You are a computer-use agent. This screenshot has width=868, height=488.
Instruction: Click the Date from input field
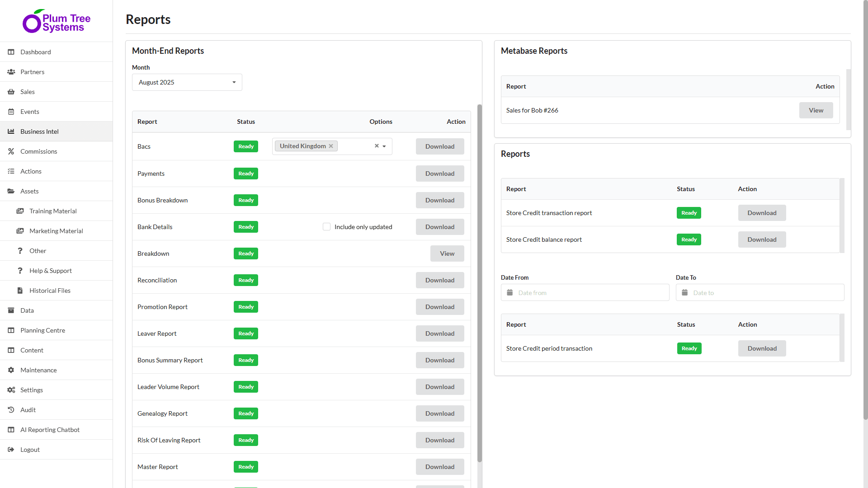pyautogui.click(x=585, y=293)
